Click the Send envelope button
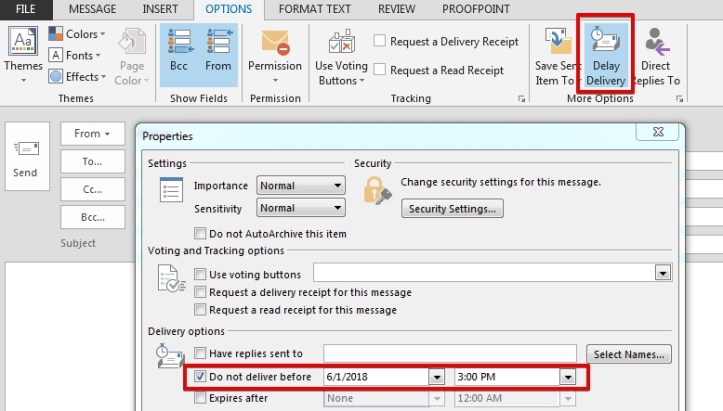Screen dimensions: 723x411 coord(26,157)
